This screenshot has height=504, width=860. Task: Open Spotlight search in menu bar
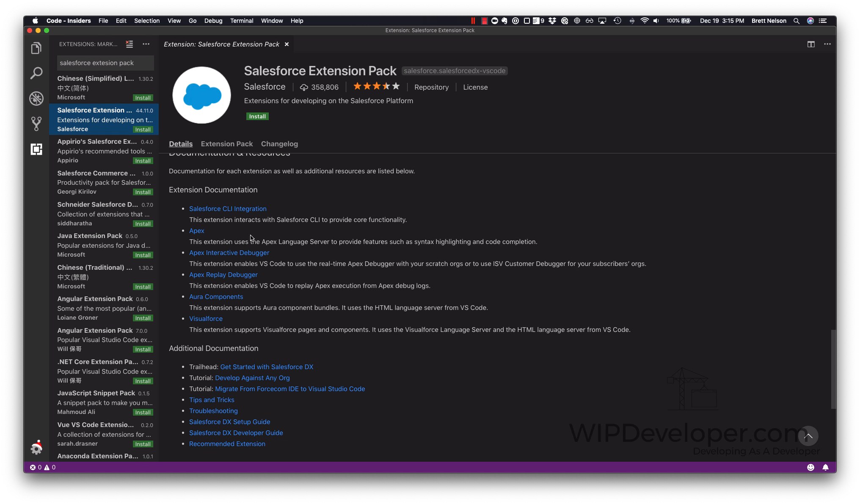(796, 21)
